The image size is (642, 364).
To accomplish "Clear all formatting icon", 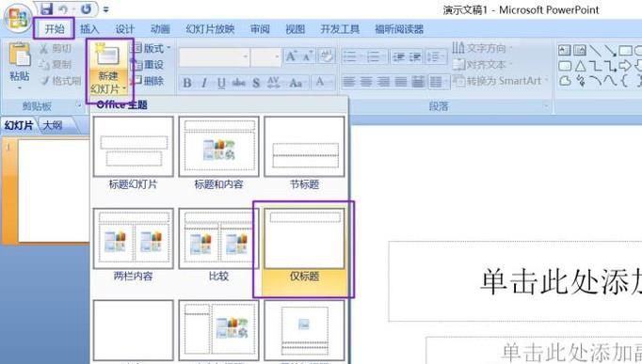I will point(327,56).
